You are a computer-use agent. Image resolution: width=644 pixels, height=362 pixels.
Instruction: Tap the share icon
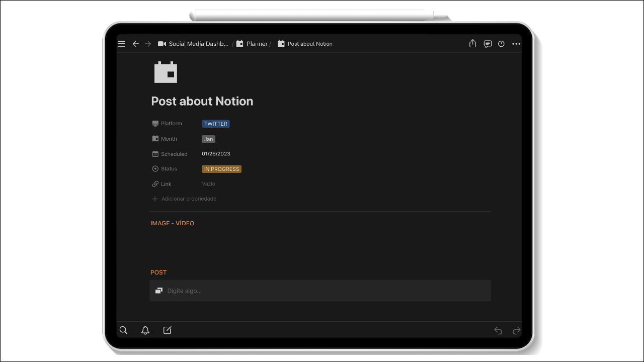pos(472,44)
